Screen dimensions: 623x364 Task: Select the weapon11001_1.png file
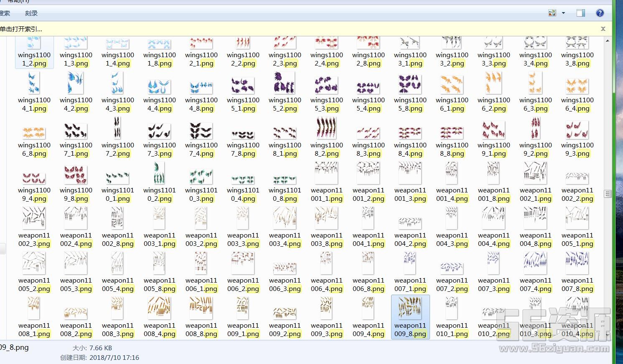click(326, 173)
